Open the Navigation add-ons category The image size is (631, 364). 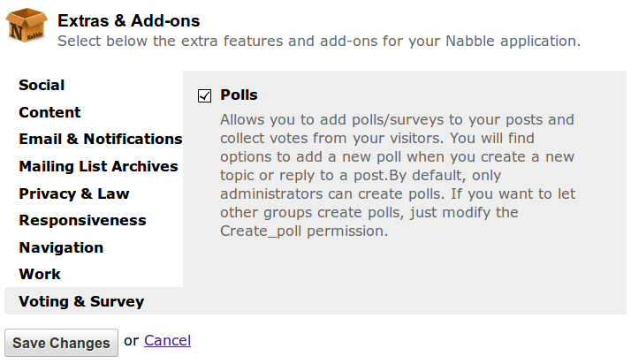[61, 247]
